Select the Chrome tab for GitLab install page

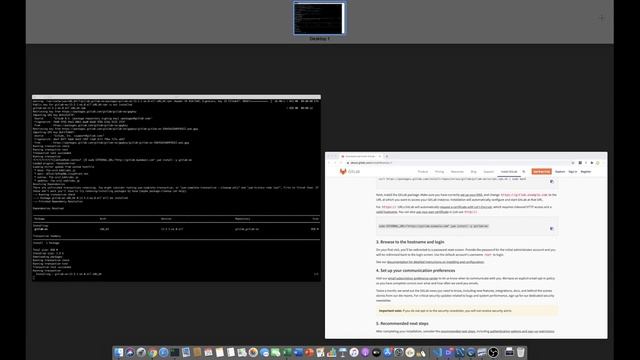[x=361, y=156]
